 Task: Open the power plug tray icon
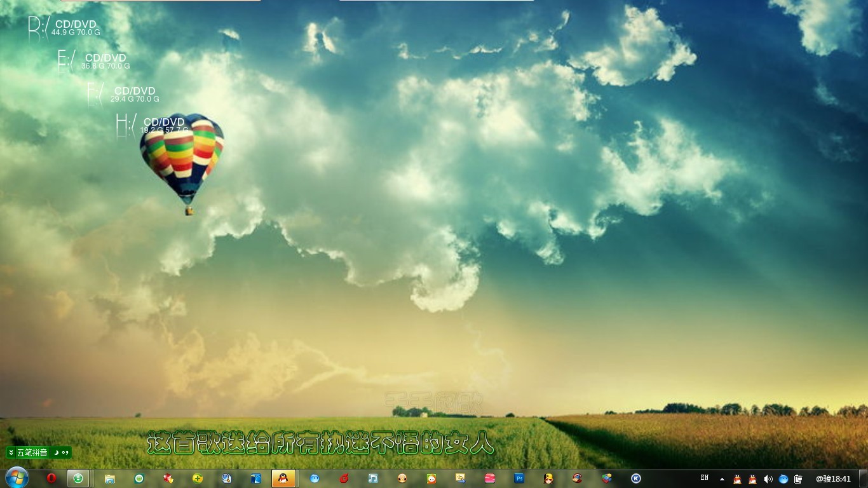[x=799, y=479]
